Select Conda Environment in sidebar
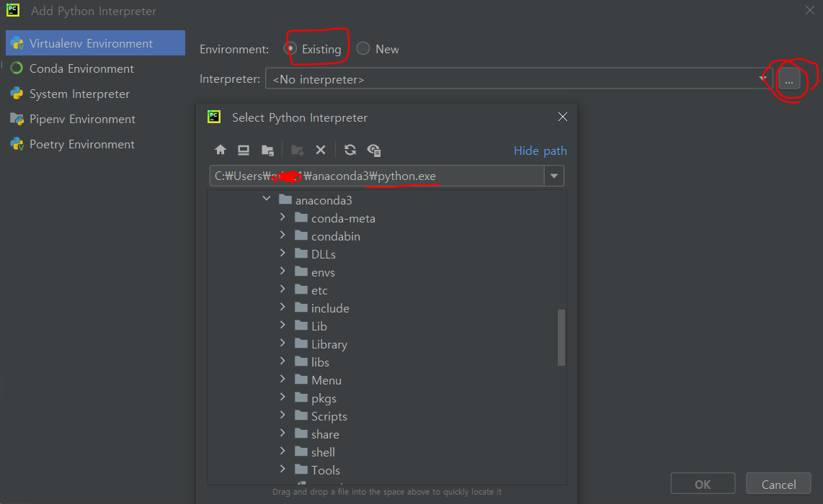Image resolution: width=823 pixels, height=504 pixels. 96,68
